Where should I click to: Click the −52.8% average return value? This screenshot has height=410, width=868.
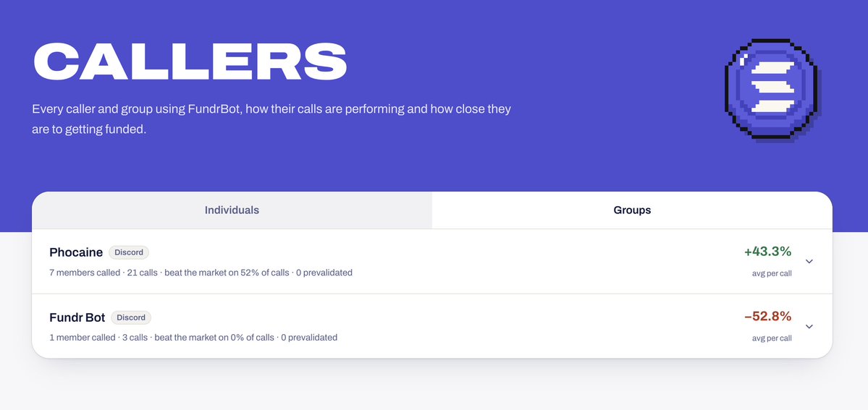pos(768,317)
